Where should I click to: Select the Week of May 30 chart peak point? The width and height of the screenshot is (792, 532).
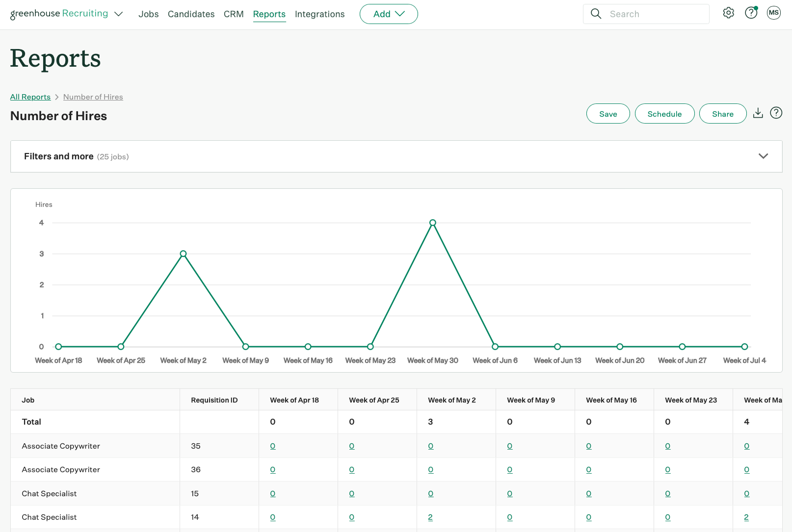pos(432,222)
